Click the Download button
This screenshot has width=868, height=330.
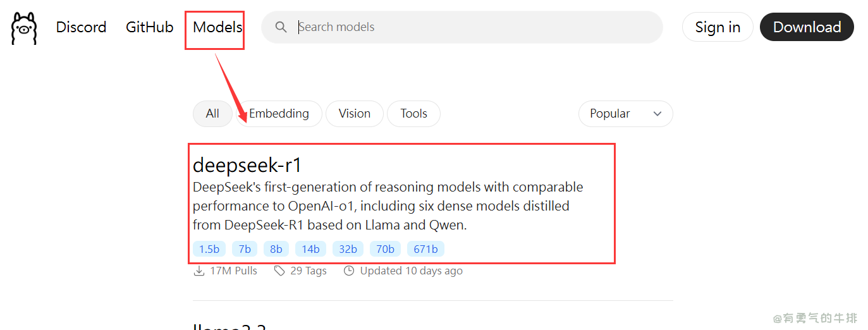(x=807, y=27)
